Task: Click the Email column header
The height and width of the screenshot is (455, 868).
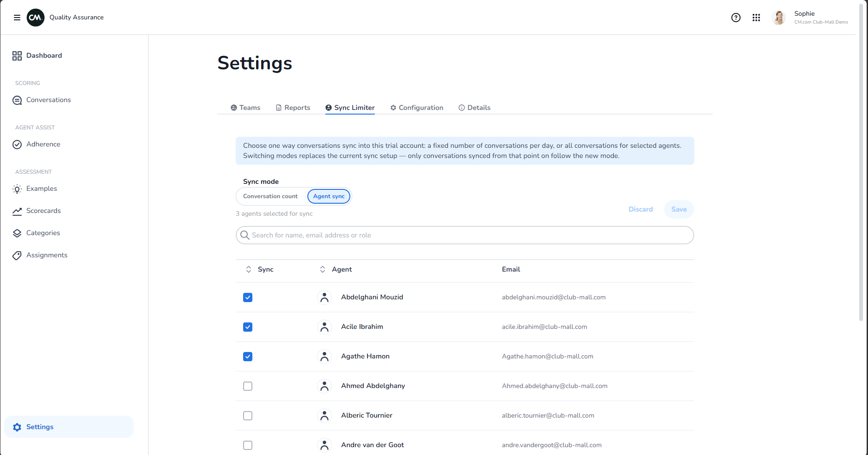Action: pyautogui.click(x=511, y=269)
